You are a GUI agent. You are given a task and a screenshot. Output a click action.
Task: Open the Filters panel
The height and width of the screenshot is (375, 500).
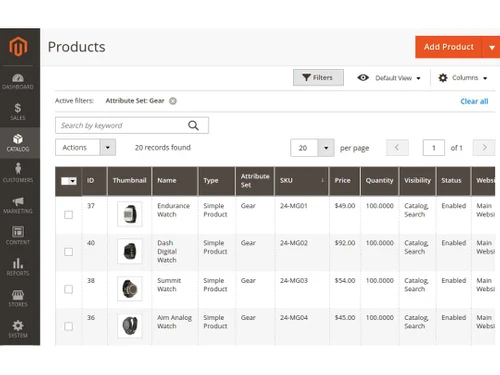pyautogui.click(x=318, y=77)
